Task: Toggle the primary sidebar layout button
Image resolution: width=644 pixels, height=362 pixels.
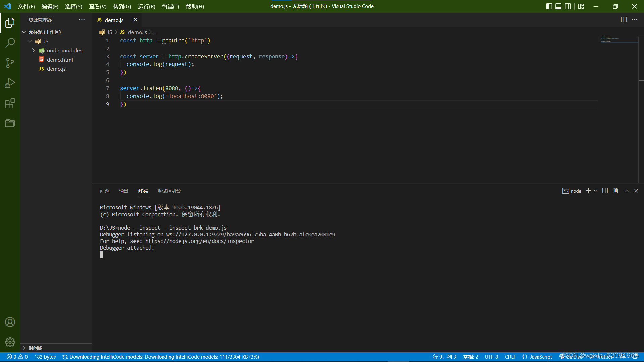Action: point(549,6)
